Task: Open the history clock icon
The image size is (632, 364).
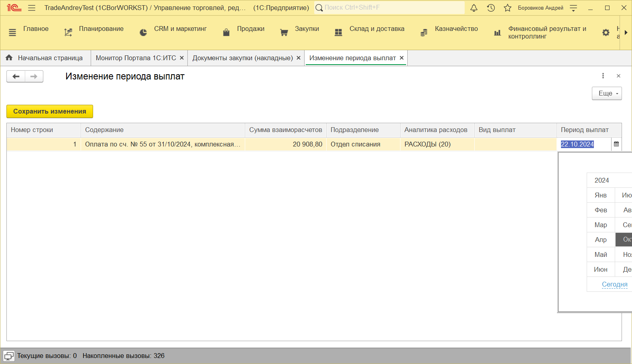Action: point(491,8)
